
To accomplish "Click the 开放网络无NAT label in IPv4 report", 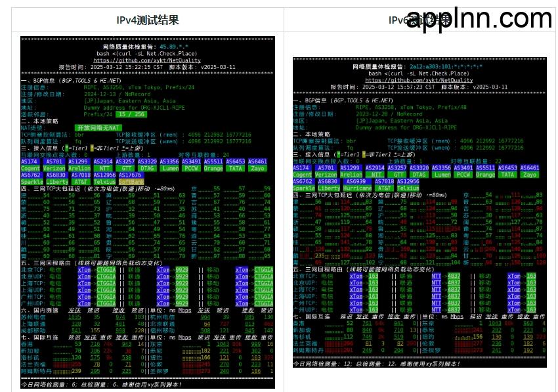I will (x=98, y=128).
